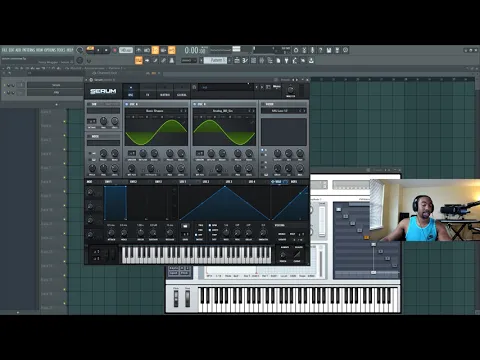
Task: Open Basic Shapes wavetable menu in OSC A
Action: tap(155, 111)
